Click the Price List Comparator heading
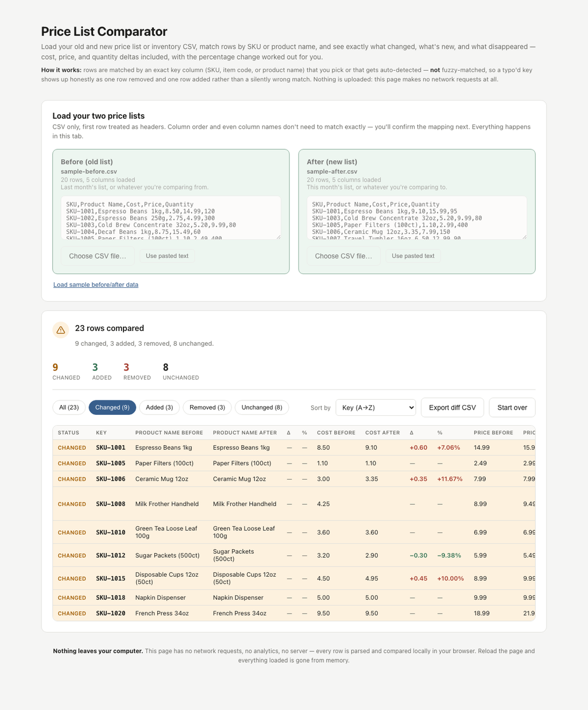Image resolution: width=588 pixels, height=710 pixels. 104,32
